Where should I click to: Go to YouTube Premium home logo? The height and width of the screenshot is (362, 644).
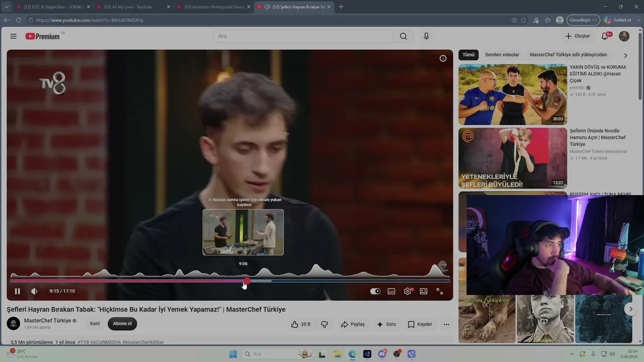click(43, 36)
